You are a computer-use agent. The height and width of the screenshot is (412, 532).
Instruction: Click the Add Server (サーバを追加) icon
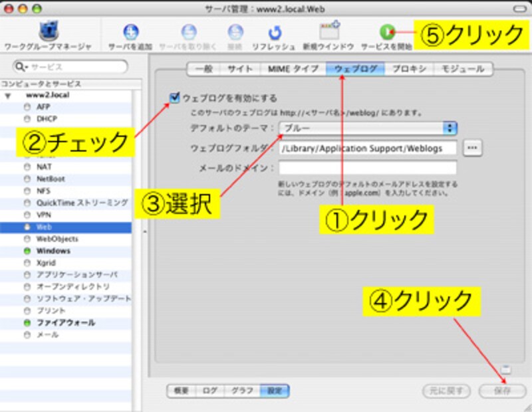pos(131,32)
